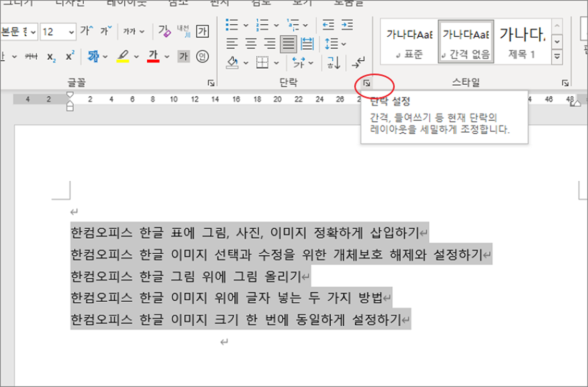Expand the numbering dropdown arrow

[277, 25]
